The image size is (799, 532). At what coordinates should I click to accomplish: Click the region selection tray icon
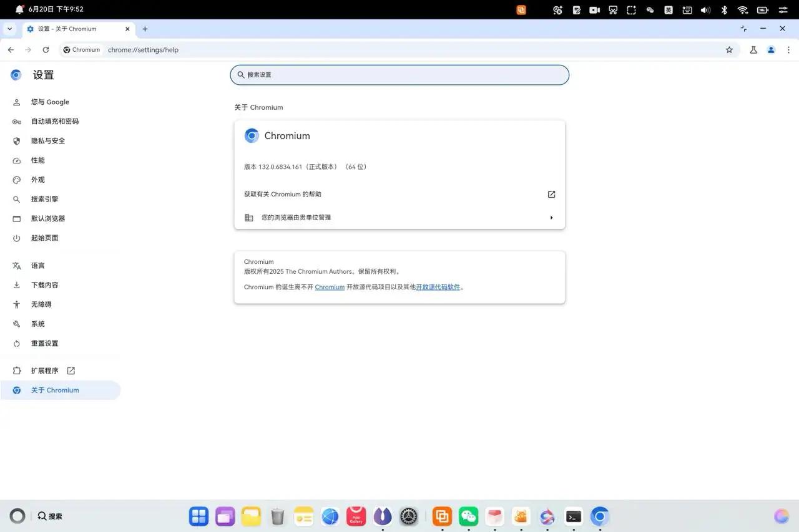pos(632,10)
